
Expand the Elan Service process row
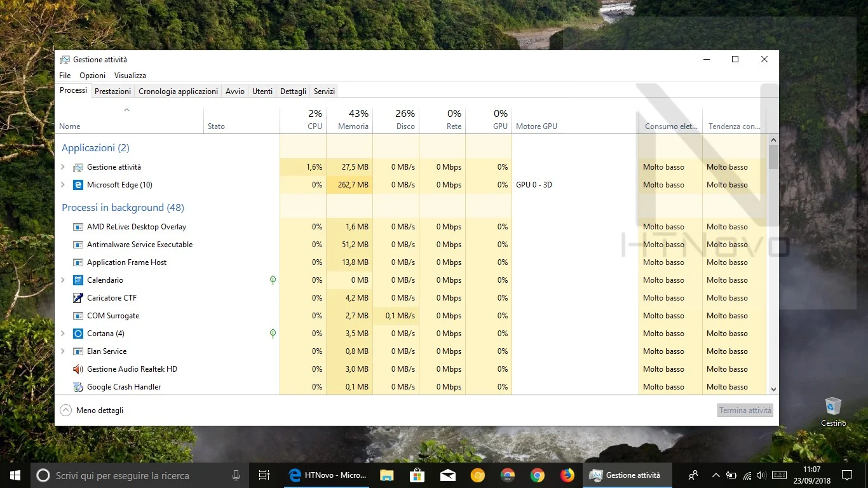coord(62,351)
